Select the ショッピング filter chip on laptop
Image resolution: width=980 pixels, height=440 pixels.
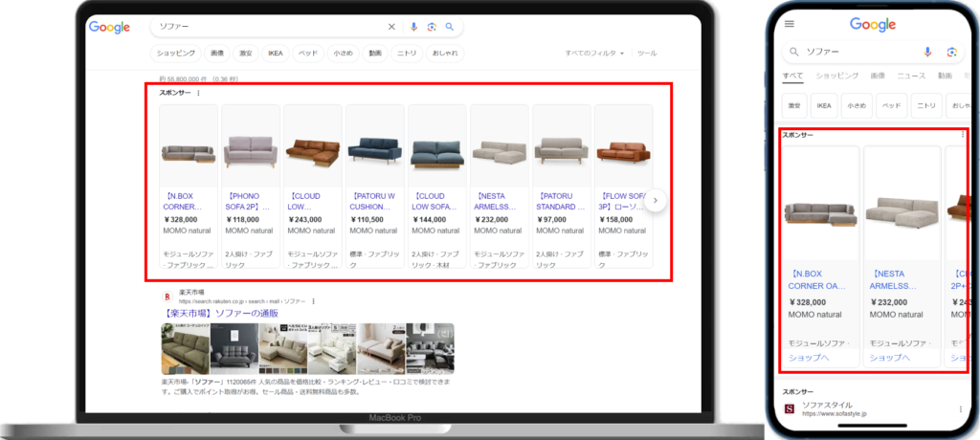(176, 54)
